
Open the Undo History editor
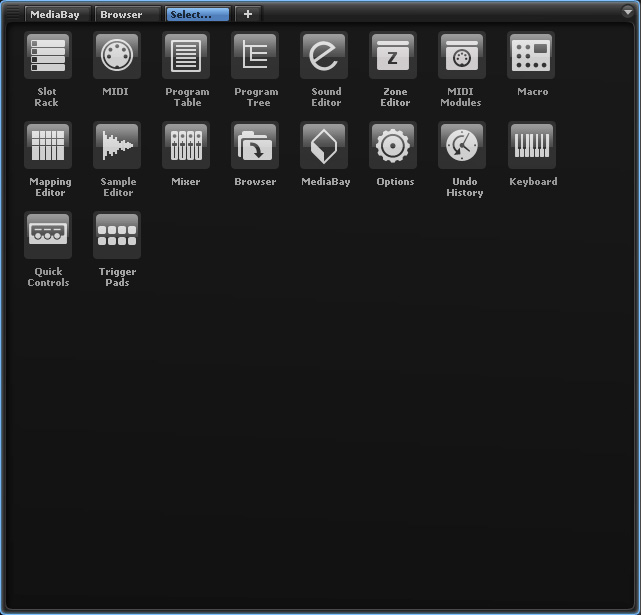[462, 146]
